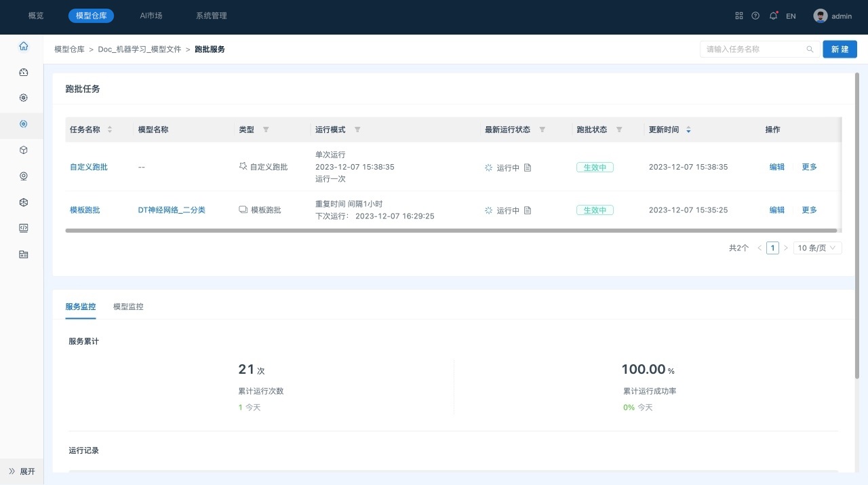
Task: Open the 跑批状态 column filter
Action: tap(619, 130)
